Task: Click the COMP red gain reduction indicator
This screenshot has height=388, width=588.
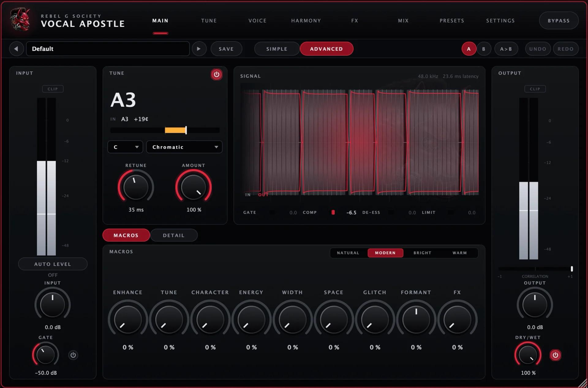Action: point(333,212)
